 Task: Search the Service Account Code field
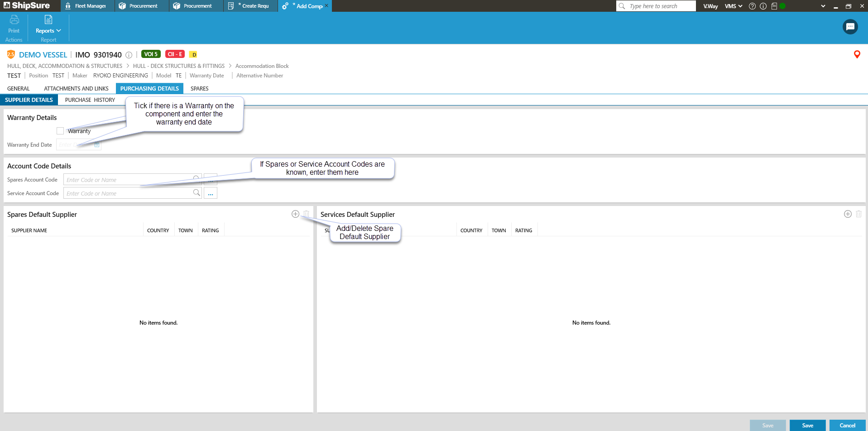point(197,193)
